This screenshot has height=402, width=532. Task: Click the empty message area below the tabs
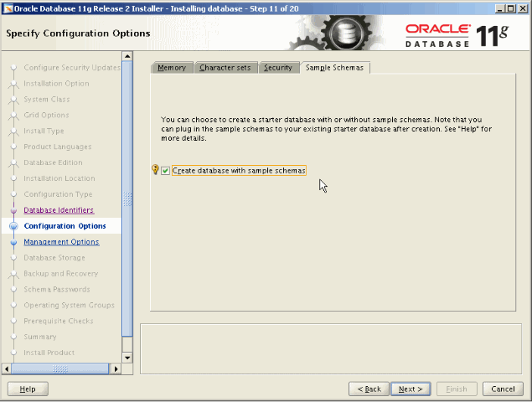click(331, 348)
